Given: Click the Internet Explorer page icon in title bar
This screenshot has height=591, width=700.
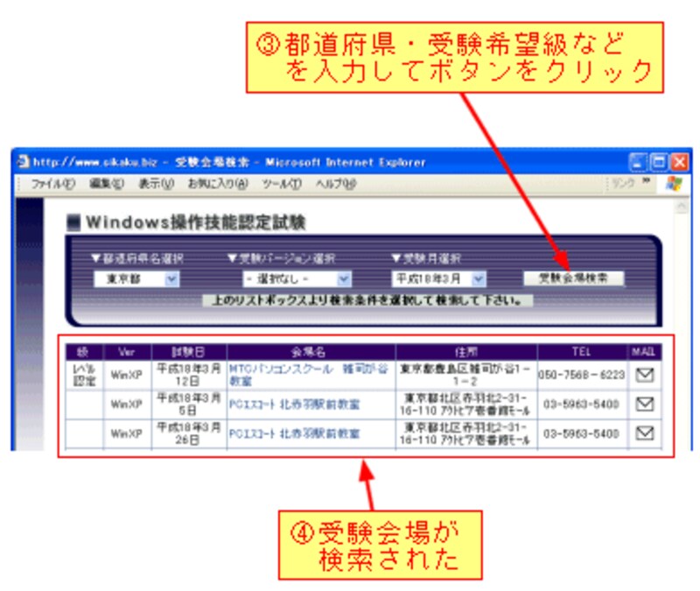Looking at the screenshot, I should click(24, 161).
